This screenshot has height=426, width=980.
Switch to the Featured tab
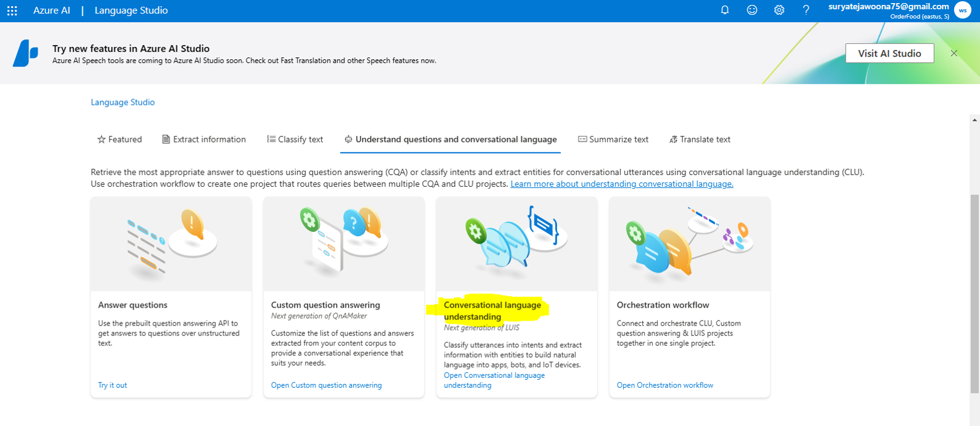pos(120,139)
